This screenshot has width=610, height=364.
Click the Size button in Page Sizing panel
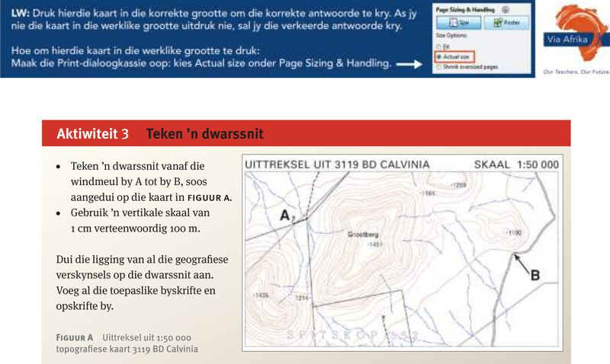[x=459, y=23]
